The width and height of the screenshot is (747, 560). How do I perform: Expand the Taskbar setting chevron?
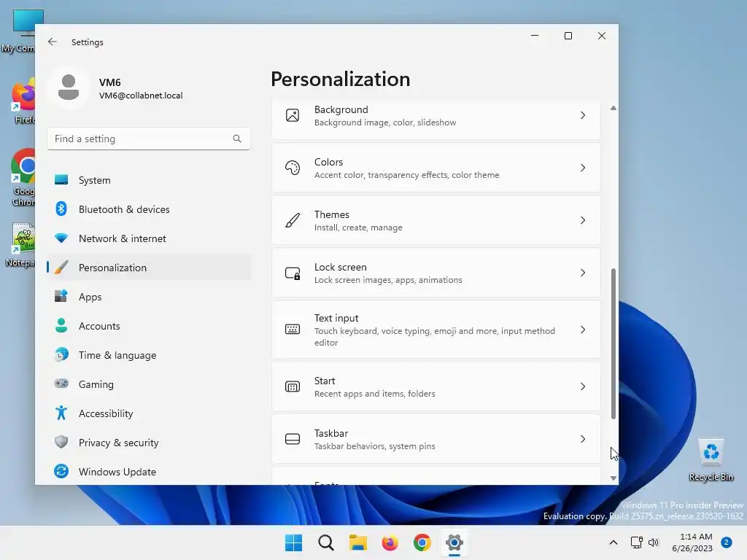(583, 439)
